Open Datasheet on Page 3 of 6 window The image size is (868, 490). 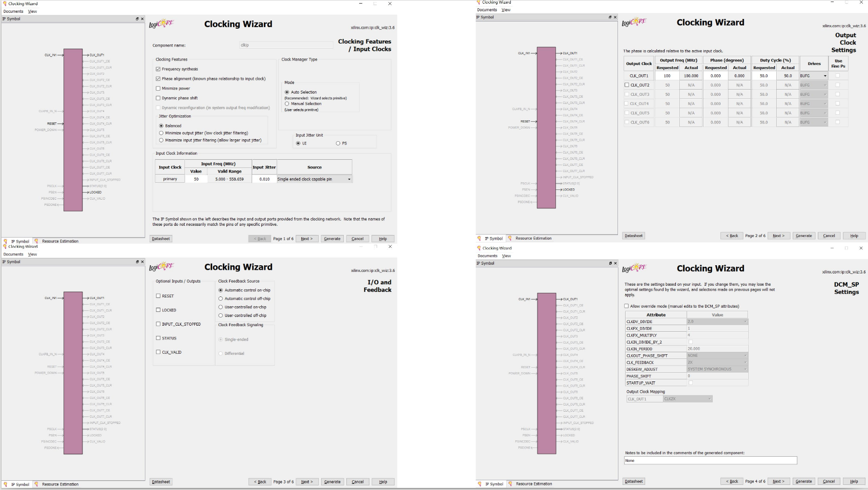coord(161,482)
